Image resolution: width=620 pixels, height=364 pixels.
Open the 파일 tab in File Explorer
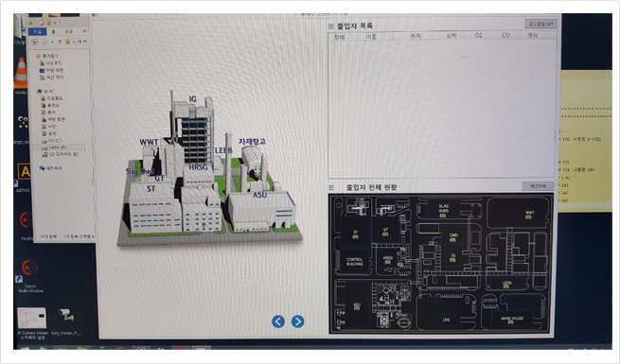(38, 31)
